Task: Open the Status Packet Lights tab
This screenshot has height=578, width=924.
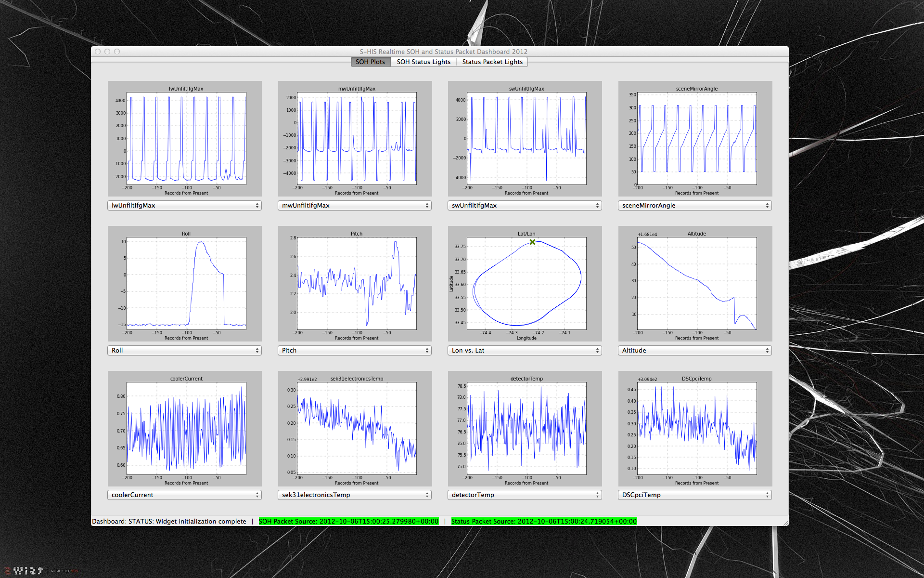Action: [x=492, y=62]
